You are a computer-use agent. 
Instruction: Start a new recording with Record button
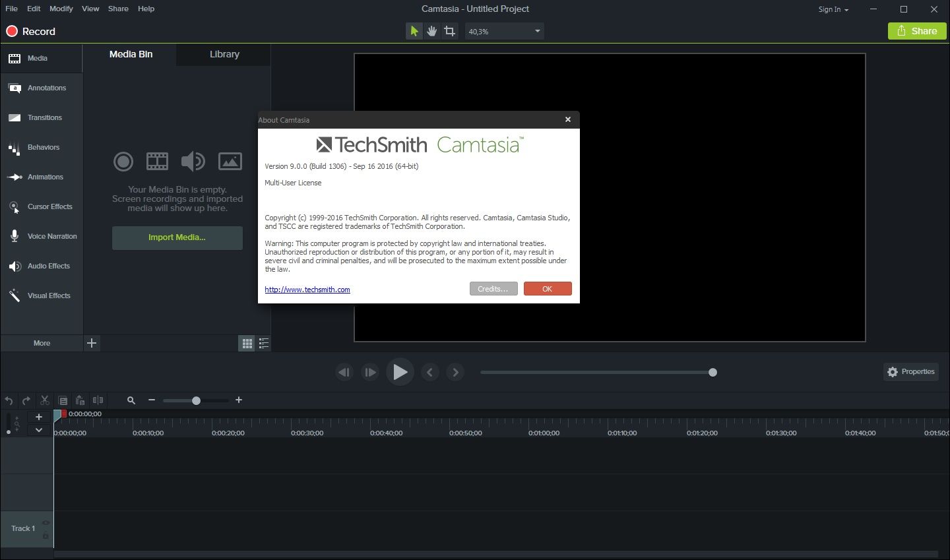tap(30, 31)
